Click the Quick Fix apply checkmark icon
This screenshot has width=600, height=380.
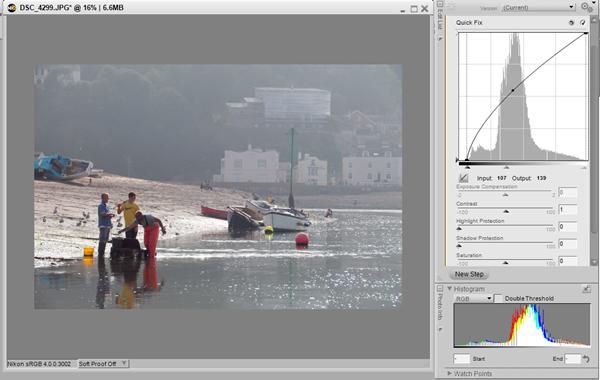582,23
